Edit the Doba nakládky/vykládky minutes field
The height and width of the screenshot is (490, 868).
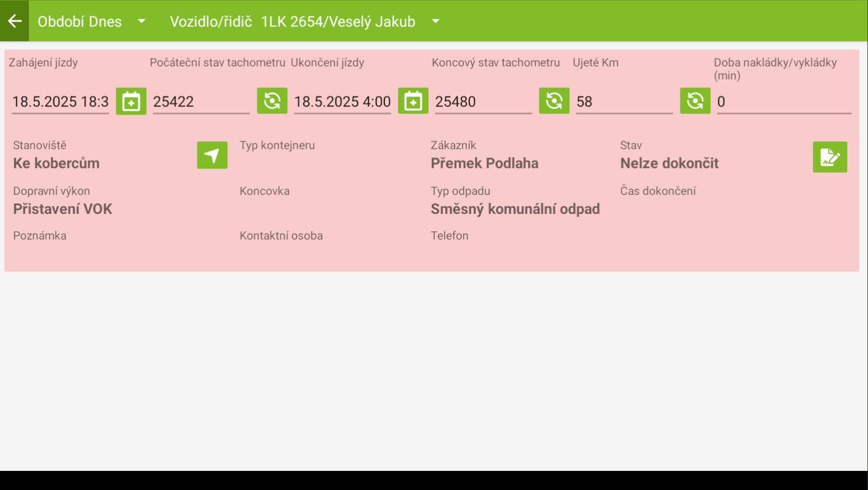click(x=784, y=102)
